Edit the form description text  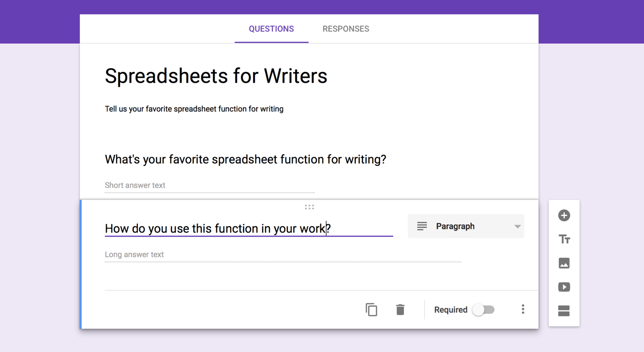click(194, 109)
